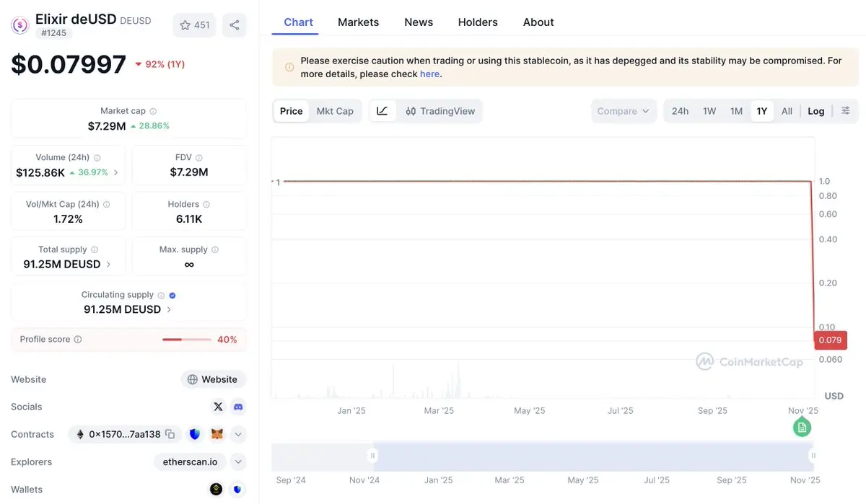Click the MetaMask fox icon
This screenshot has height=504, width=866.
pyautogui.click(x=216, y=434)
